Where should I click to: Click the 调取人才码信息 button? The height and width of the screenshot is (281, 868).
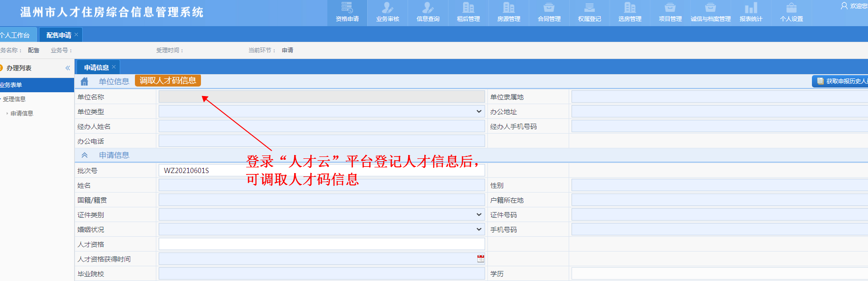point(168,81)
